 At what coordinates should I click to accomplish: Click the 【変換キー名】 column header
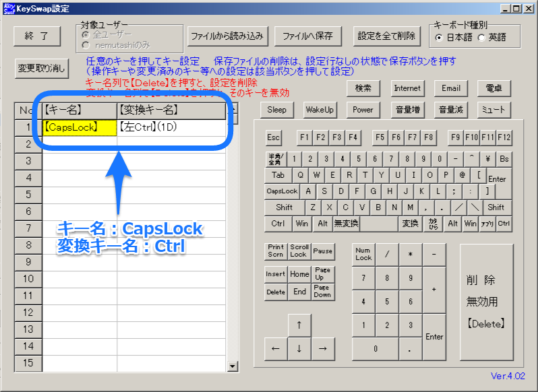171,110
